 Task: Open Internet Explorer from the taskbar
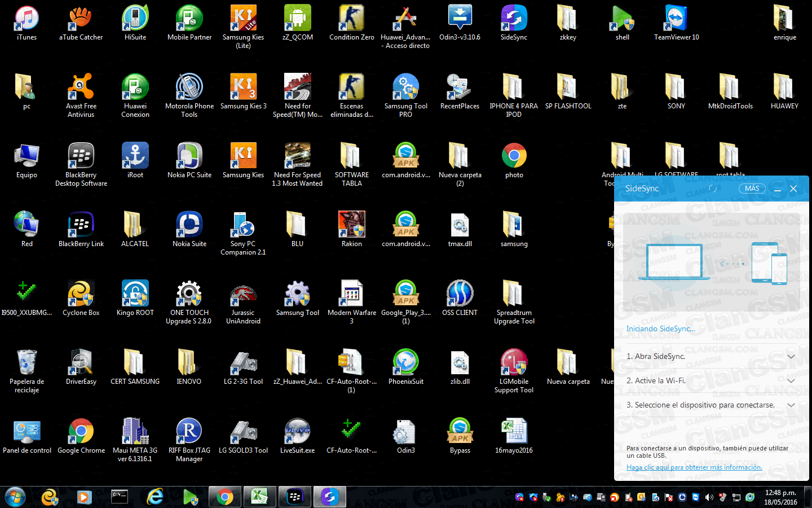click(155, 497)
